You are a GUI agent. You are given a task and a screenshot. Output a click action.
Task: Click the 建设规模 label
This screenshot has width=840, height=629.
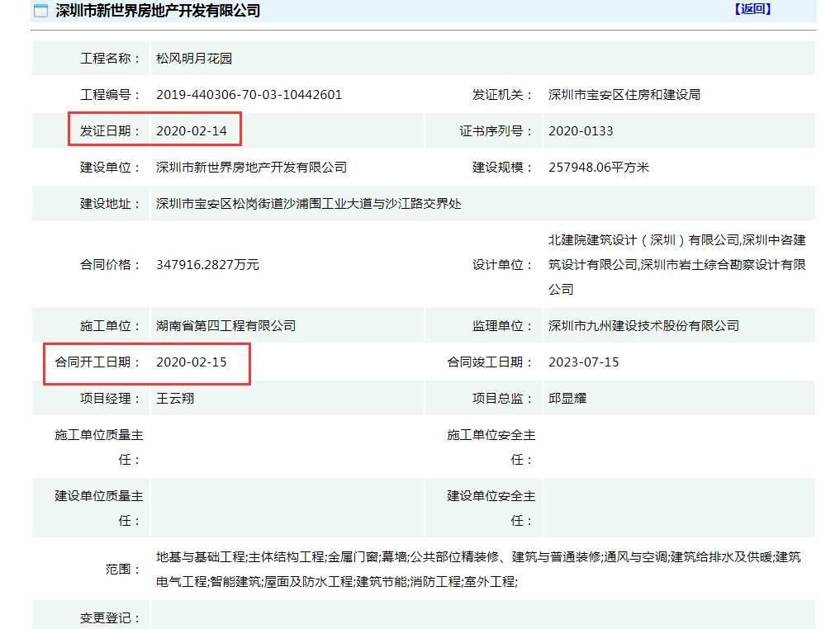(502, 168)
